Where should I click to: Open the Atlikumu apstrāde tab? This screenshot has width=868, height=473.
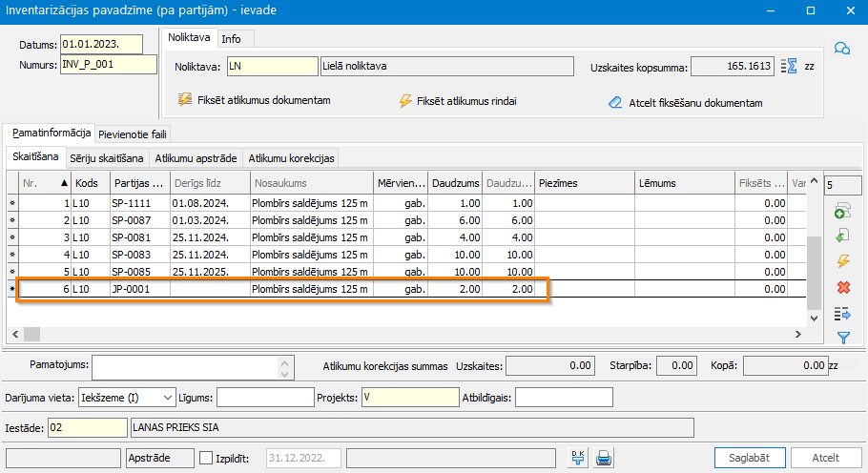coord(196,158)
